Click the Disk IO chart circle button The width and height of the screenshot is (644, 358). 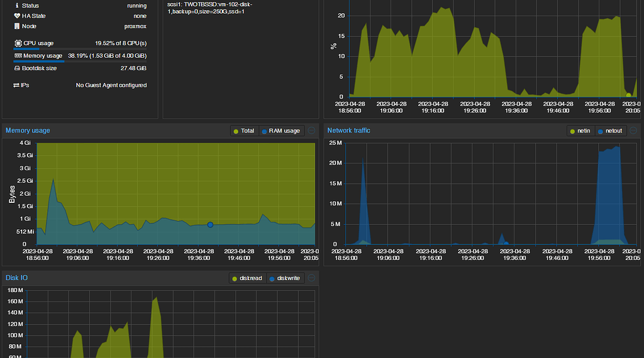(x=311, y=278)
